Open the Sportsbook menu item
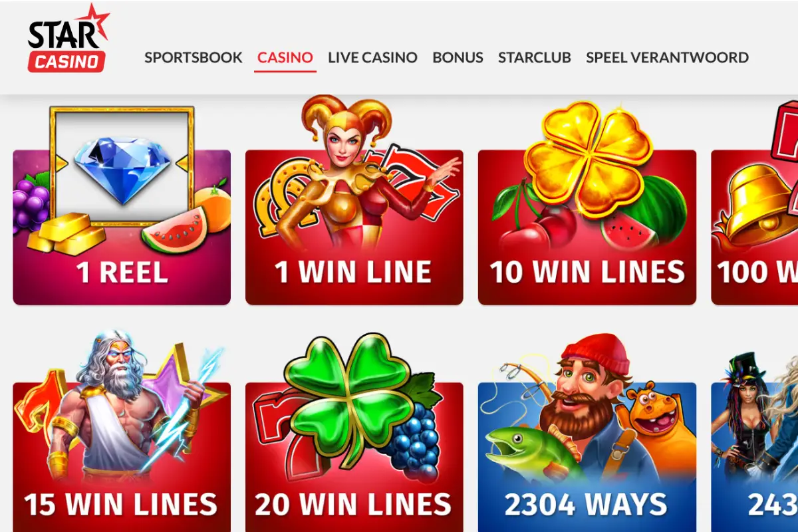The width and height of the screenshot is (798, 532). click(x=194, y=57)
